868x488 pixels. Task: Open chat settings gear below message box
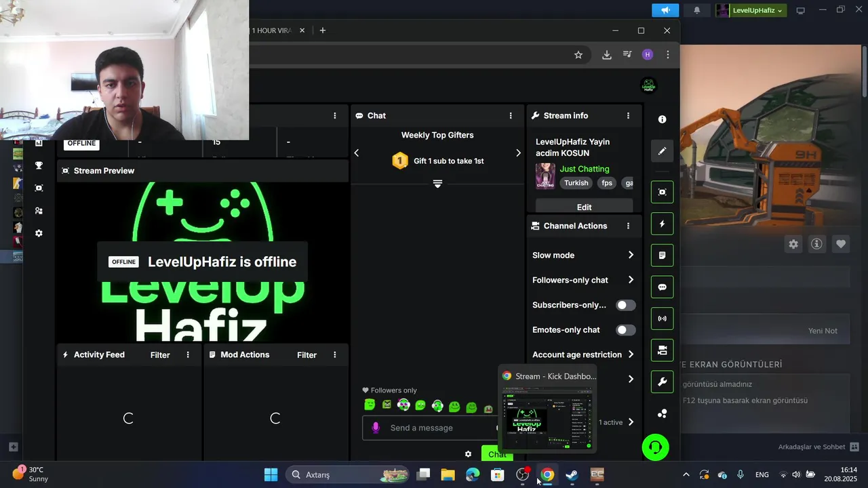(468, 454)
